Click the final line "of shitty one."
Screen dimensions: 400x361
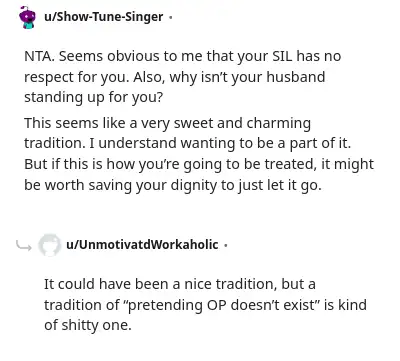[88, 325]
